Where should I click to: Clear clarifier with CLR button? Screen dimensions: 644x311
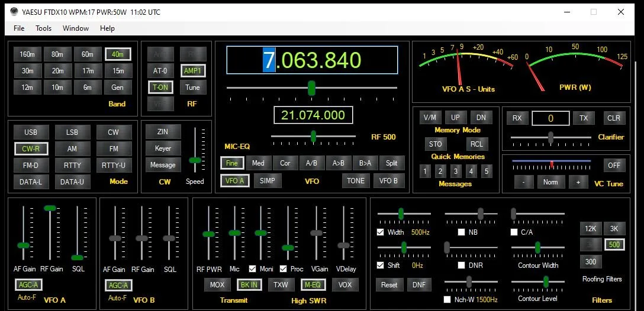(x=614, y=118)
